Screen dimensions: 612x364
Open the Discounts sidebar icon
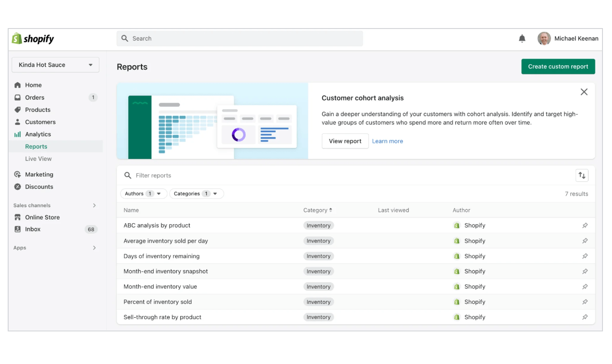18,187
